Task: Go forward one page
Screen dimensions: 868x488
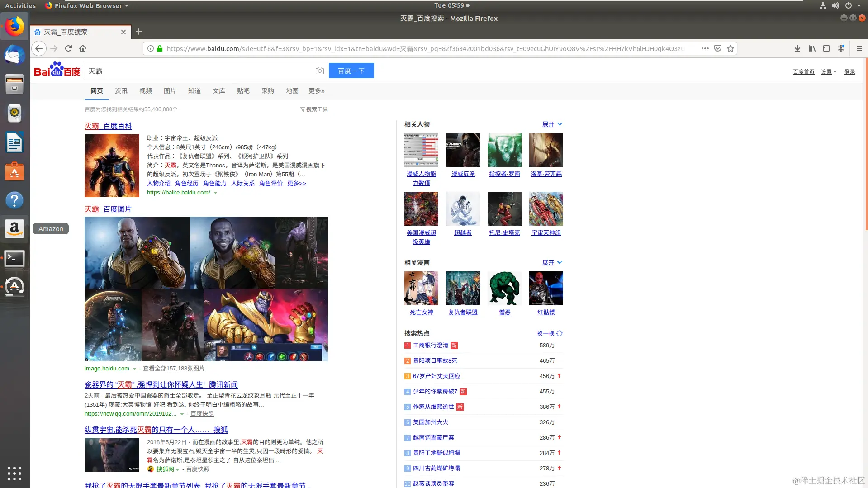Action: pyautogui.click(x=54, y=48)
